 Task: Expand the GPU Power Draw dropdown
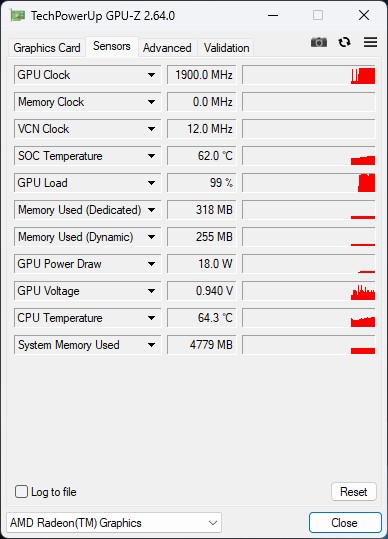click(151, 264)
